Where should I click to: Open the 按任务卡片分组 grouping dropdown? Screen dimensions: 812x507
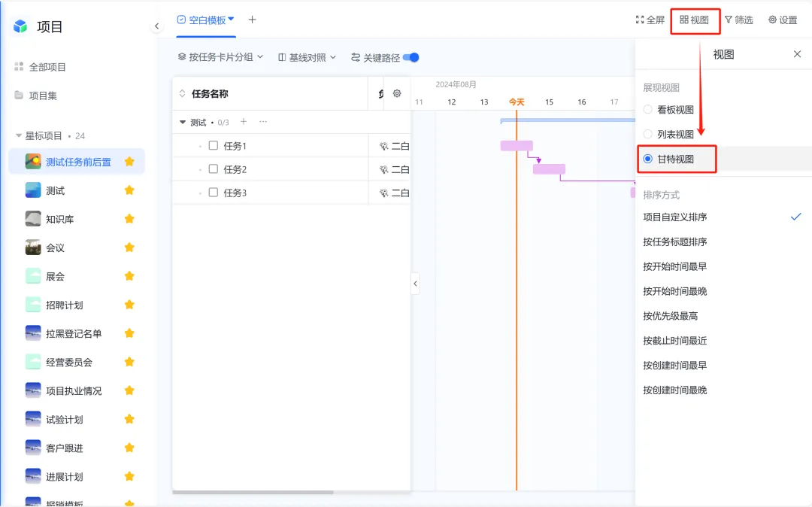click(x=220, y=57)
